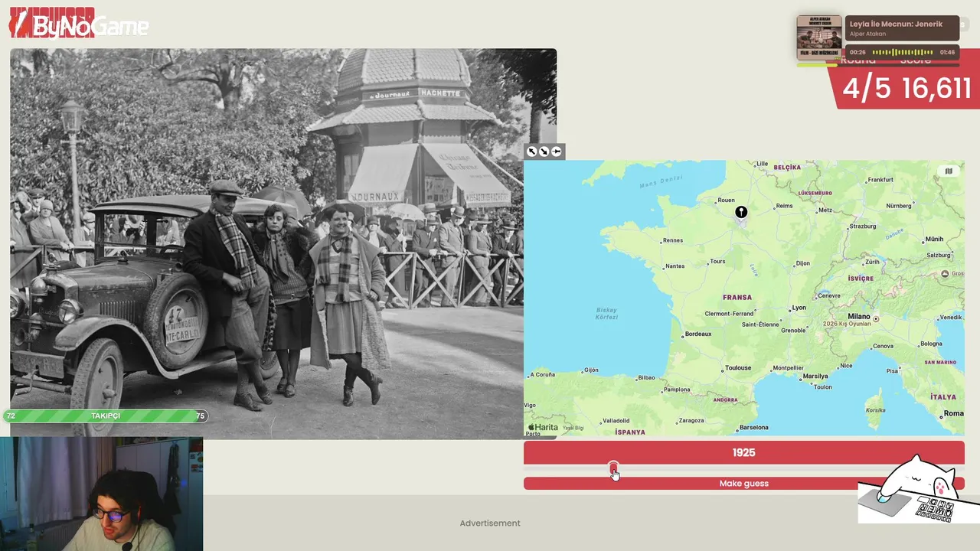The width and height of the screenshot is (980, 551).
Task: Click the Advertisement label
Action: (490, 523)
